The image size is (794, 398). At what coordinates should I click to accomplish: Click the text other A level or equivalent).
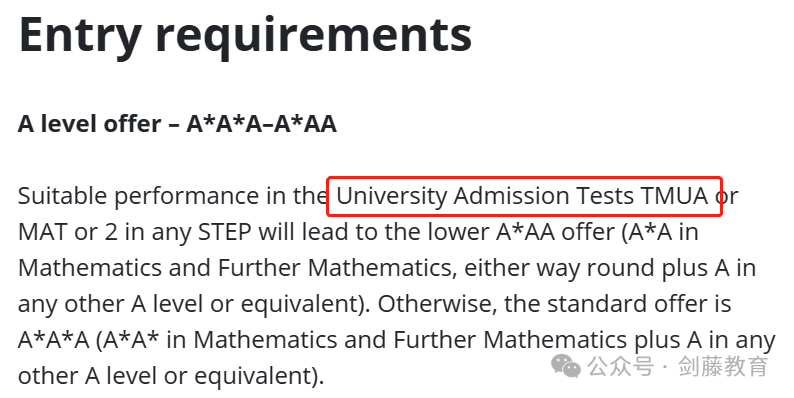(171, 376)
